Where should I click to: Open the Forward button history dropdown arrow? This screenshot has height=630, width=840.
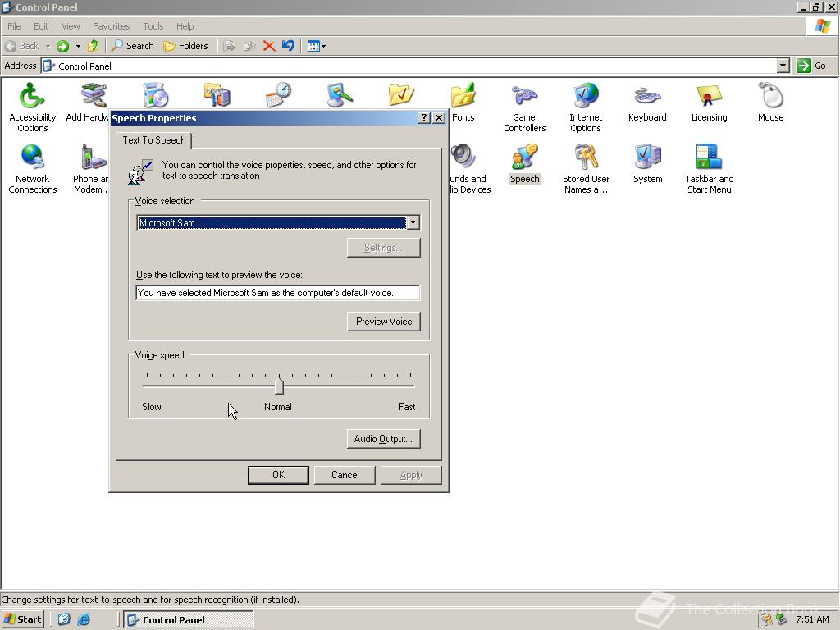click(x=78, y=46)
